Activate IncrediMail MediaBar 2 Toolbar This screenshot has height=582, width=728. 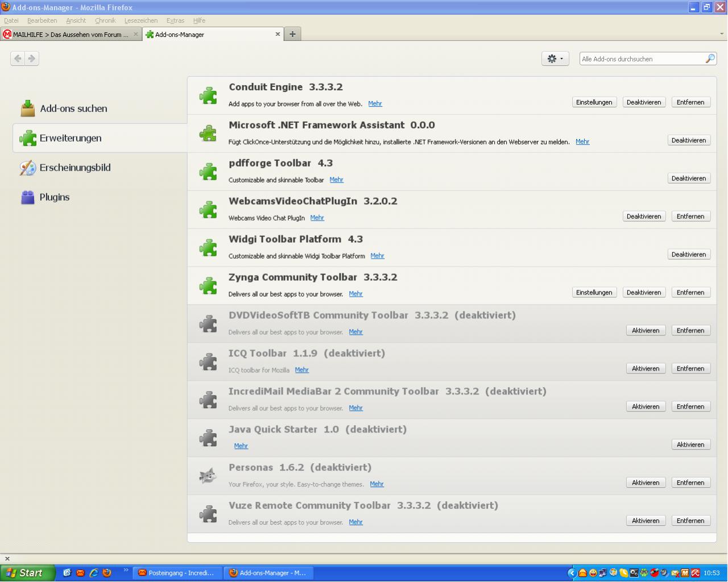point(646,407)
